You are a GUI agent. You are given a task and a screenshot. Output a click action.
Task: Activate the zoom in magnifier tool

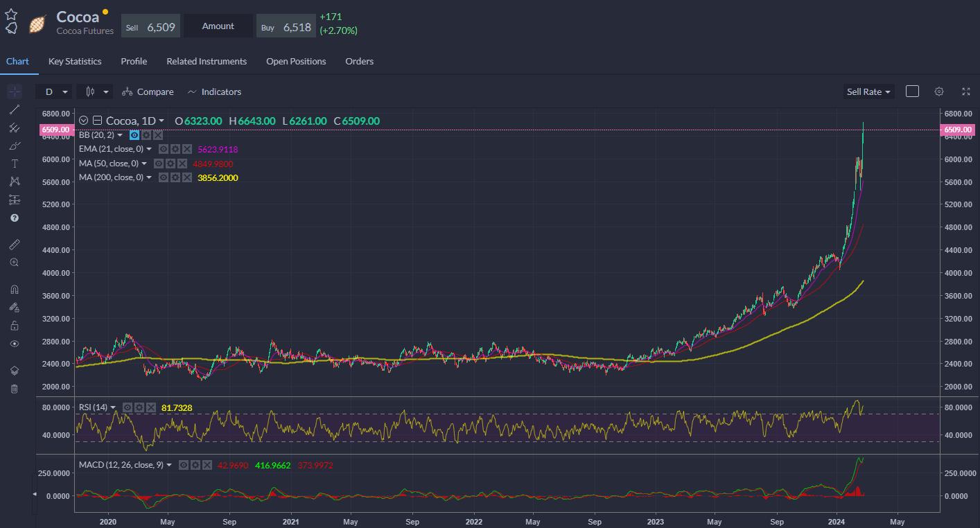click(x=15, y=263)
